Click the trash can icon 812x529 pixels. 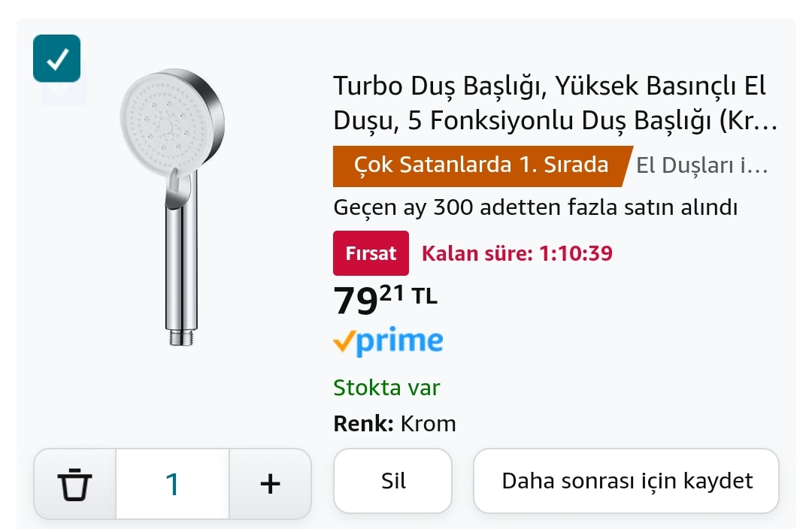tap(75, 483)
